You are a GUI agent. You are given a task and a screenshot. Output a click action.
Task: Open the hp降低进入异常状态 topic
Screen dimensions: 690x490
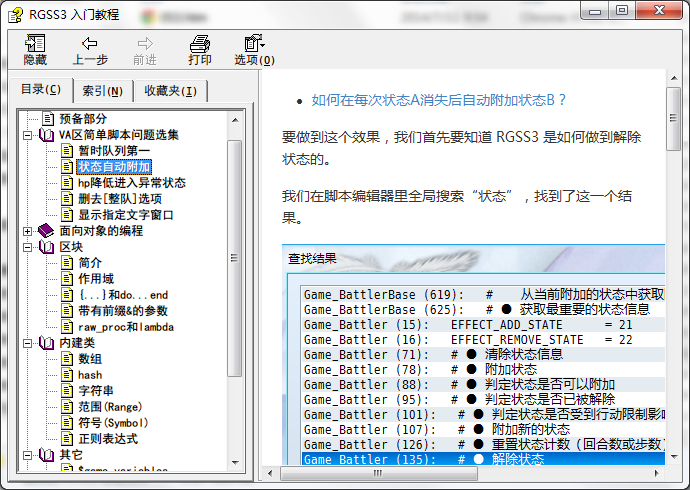point(132,183)
